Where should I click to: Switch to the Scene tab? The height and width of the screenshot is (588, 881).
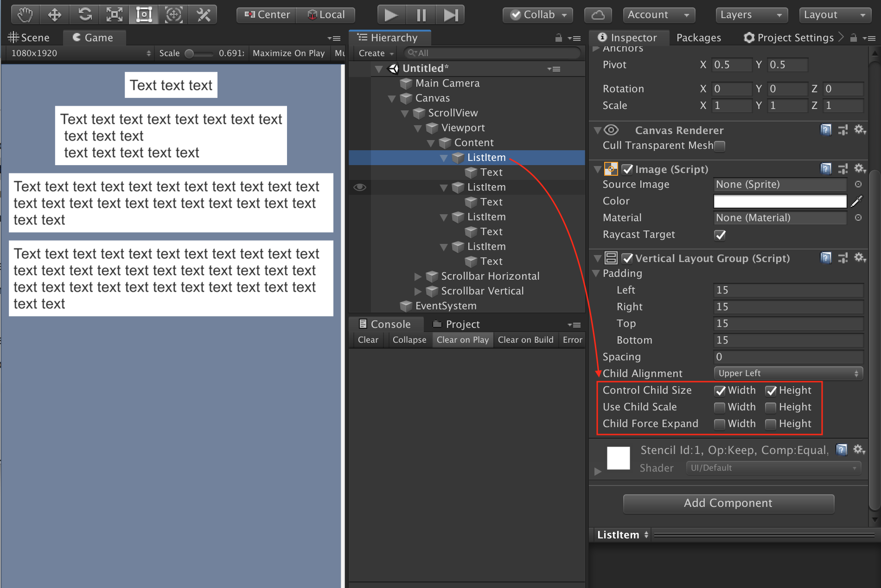tap(29, 38)
